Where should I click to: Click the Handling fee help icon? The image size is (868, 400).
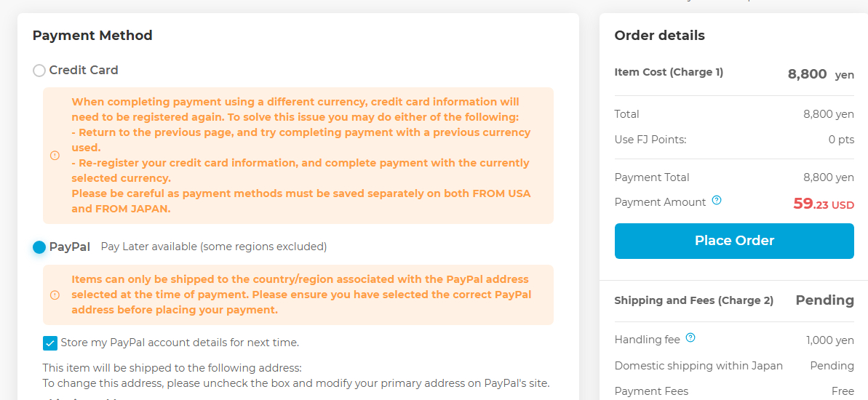tap(690, 338)
